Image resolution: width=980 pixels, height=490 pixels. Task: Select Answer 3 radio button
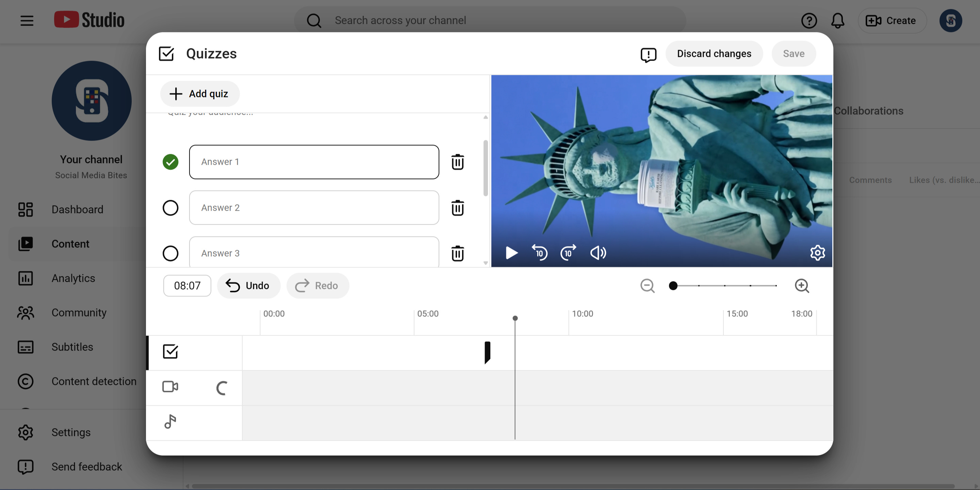pyautogui.click(x=170, y=254)
